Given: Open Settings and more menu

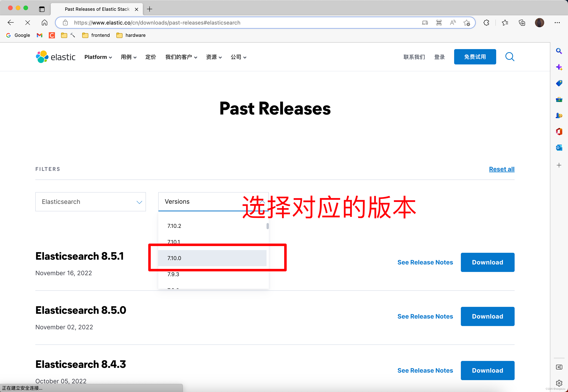Looking at the screenshot, I should (557, 23).
